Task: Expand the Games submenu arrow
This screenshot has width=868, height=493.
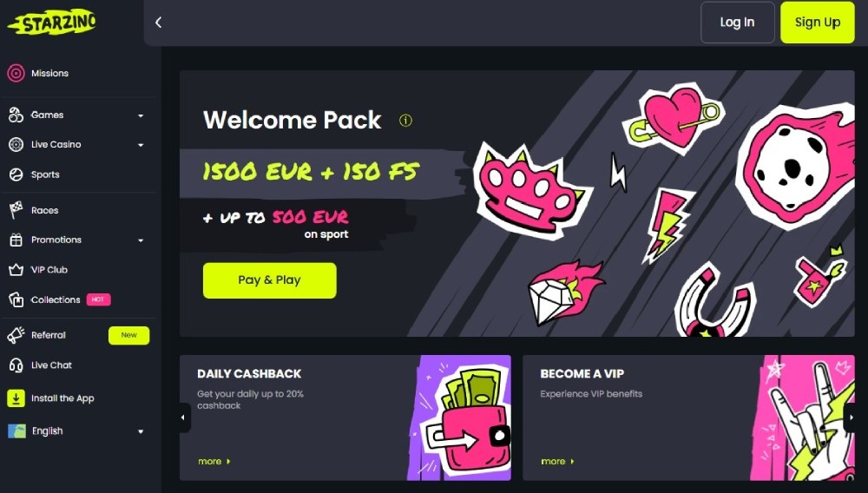Action: tap(141, 115)
